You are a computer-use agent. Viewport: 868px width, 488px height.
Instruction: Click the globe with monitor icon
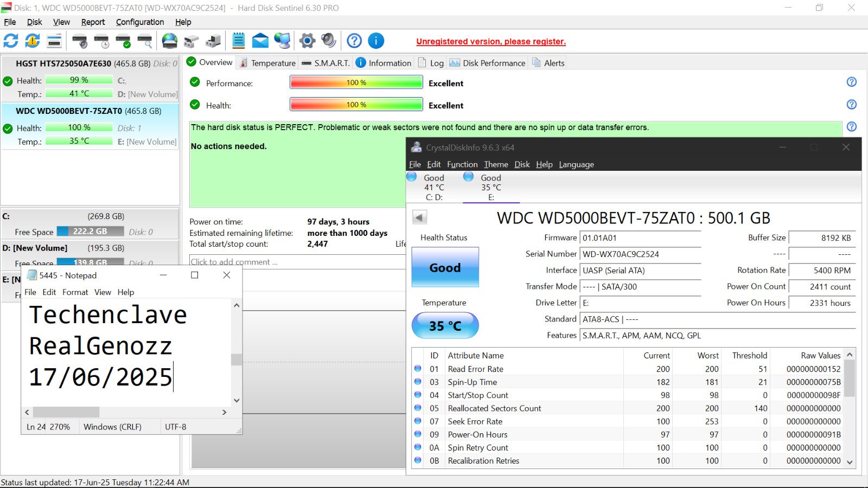pos(282,41)
